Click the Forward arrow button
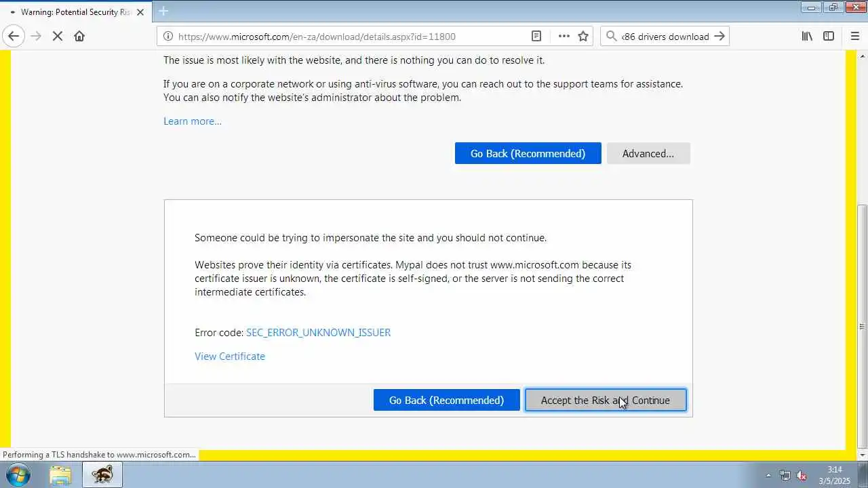 pos(36,37)
